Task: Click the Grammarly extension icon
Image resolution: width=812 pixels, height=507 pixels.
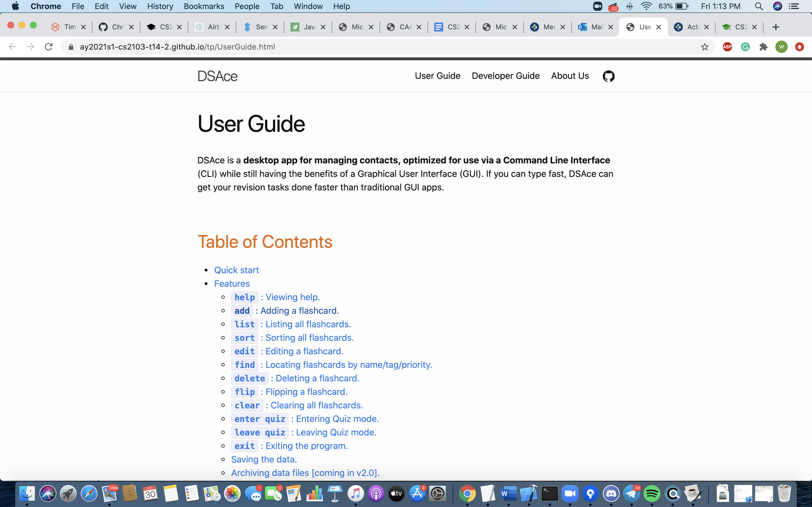Action: tap(745, 47)
